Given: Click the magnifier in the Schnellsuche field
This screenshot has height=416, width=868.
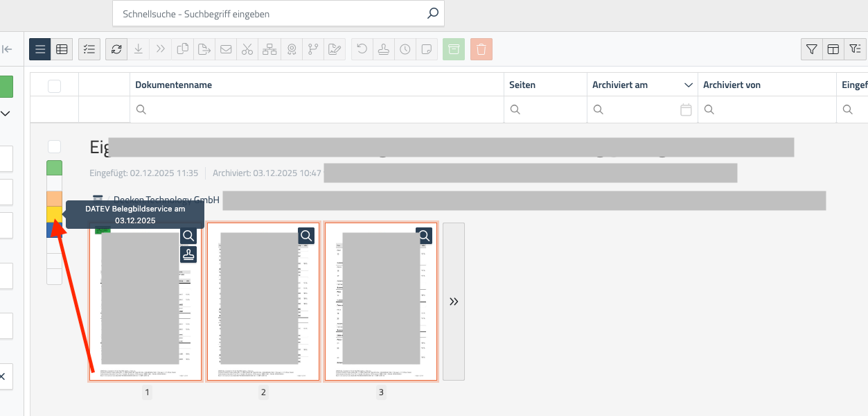Looking at the screenshot, I should [x=432, y=13].
